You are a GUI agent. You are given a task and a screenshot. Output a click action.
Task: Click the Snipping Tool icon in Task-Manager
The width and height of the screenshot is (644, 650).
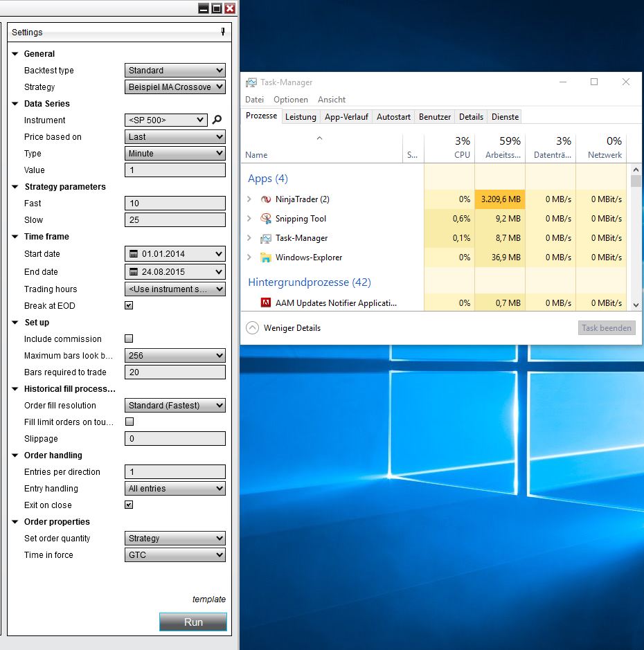pyautogui.click(x=266, y=219)
